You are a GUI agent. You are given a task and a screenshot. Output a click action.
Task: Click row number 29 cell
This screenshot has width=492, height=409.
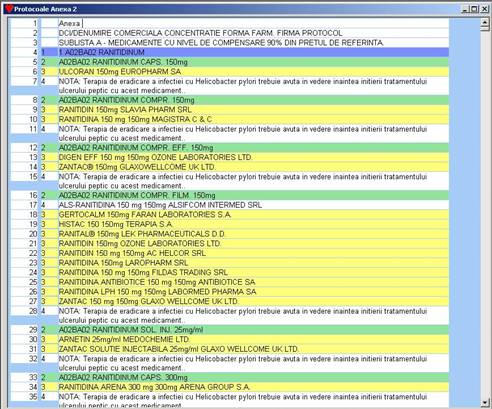pos(25,330)
